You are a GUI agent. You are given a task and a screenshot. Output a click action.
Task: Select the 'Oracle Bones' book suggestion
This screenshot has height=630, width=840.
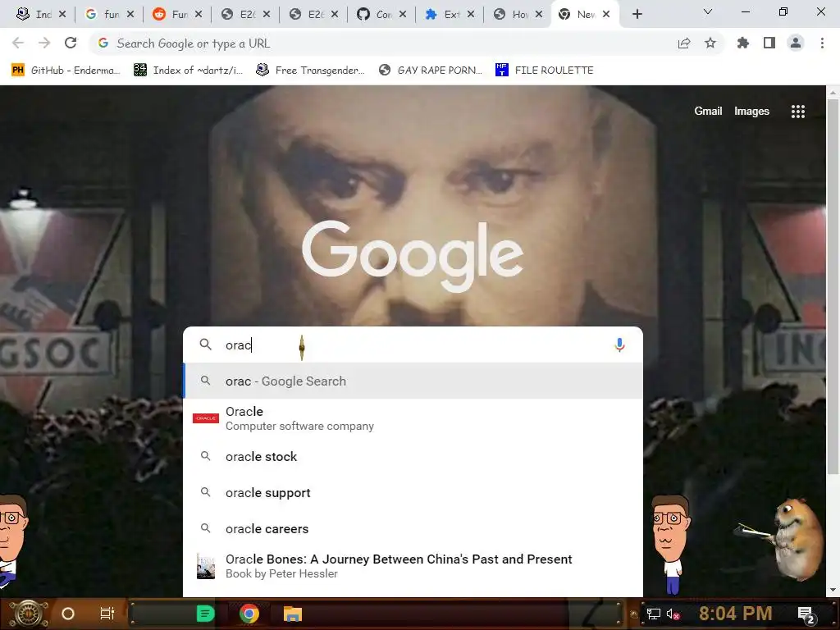click(413, 566)
